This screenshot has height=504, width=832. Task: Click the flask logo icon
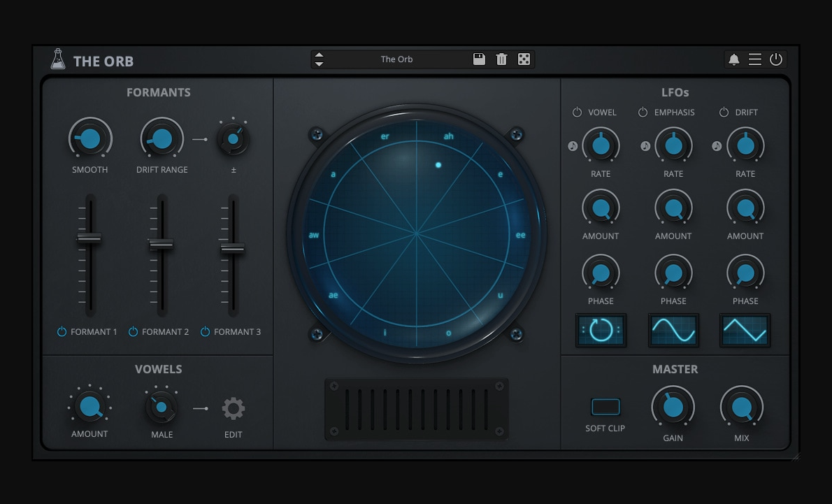click(x=58, y=59)
